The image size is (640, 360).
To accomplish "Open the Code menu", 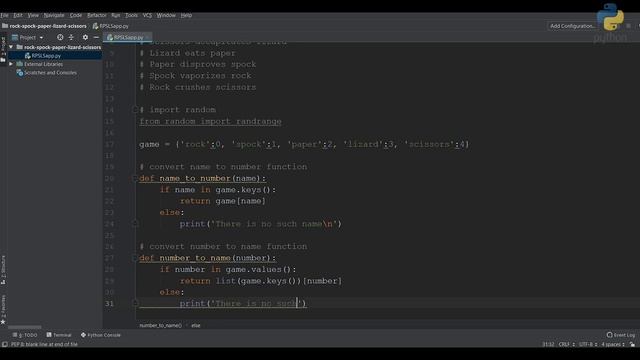I will click(76, 15).
